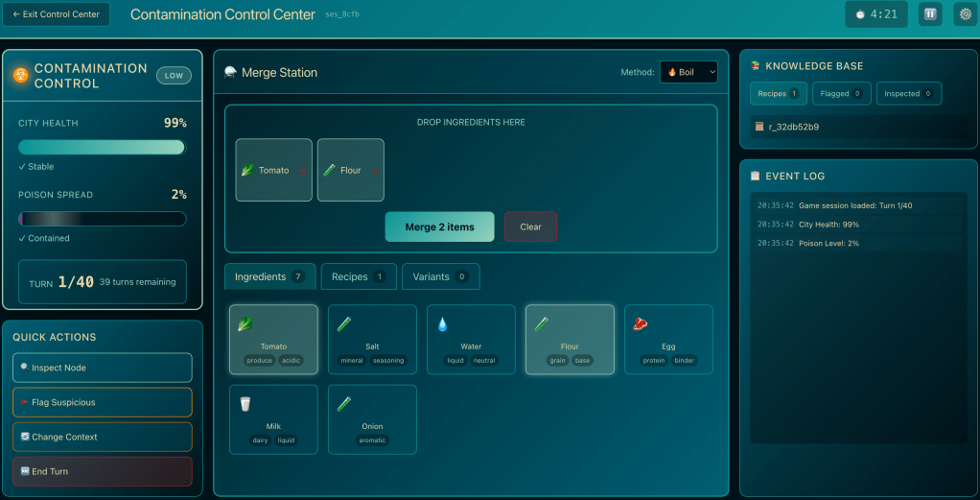980x500 pixels.
Task: Choose the Onion ingredient card
Action: [x=372, y=419]
